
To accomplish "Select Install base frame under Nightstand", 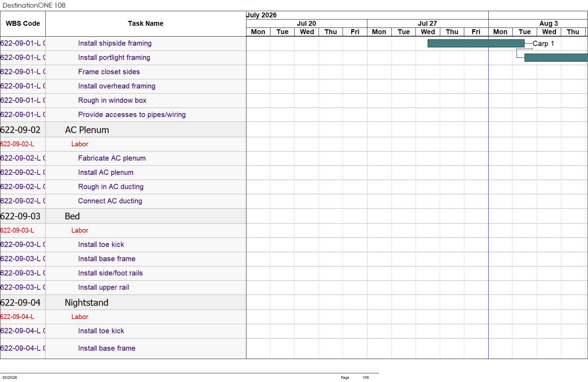I will tap(107, 348).
